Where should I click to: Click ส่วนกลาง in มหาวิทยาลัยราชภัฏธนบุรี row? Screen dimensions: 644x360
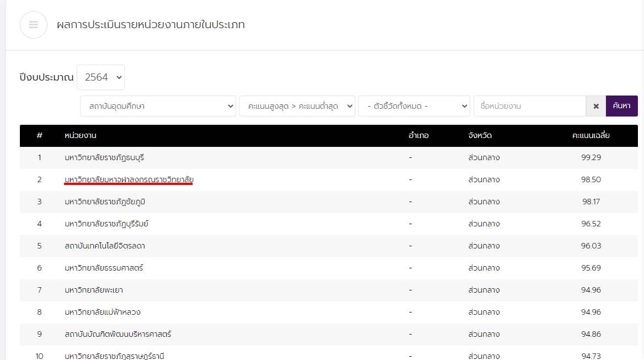[x=484, y=158]
